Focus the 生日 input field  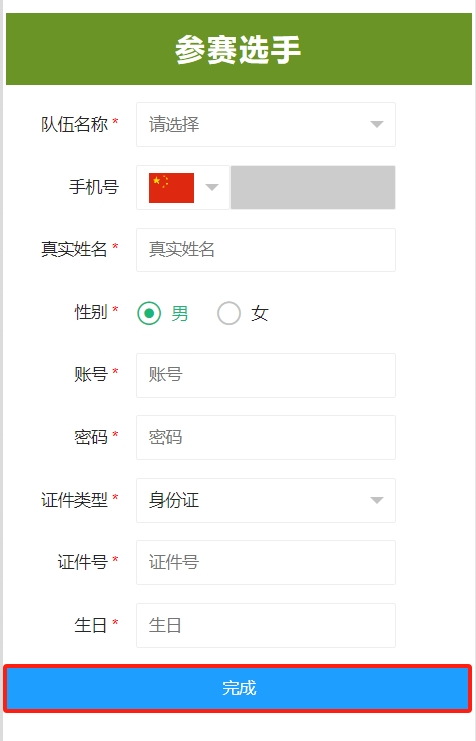click(266, 625)
